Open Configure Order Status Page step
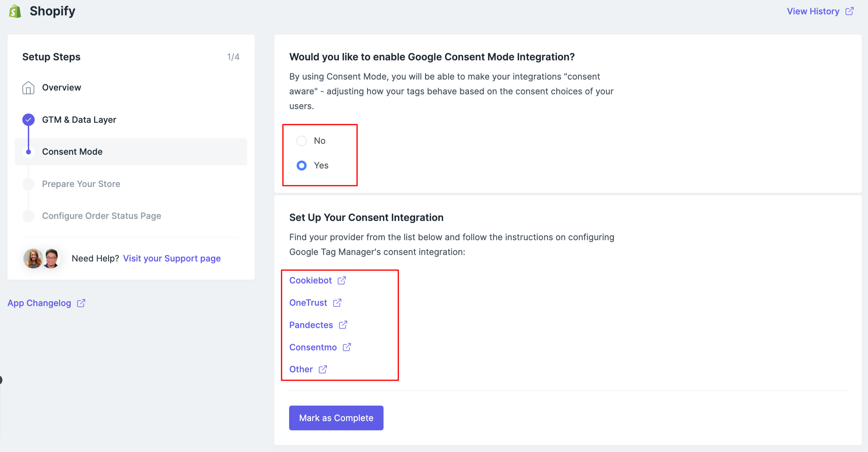Image resolution: width=868 pixels, height=452 pixels. (101, 216)
